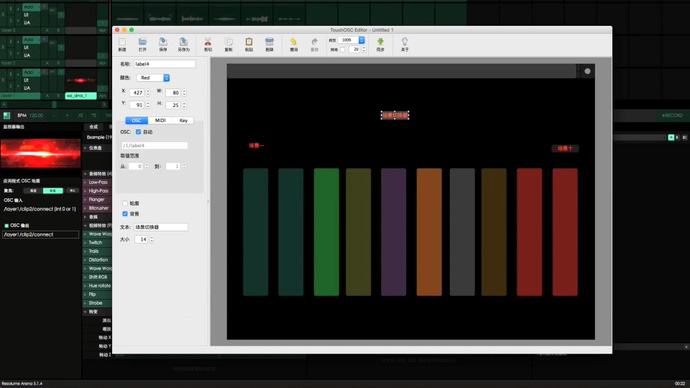Click the round dot on canvas top bar
Screen dimensions: 690x388
(587, 71)
